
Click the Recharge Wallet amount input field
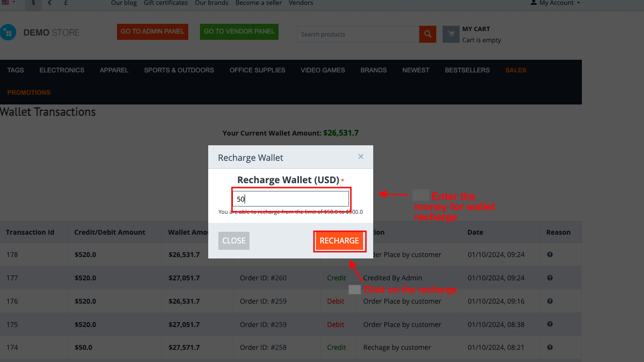(291, 199)
